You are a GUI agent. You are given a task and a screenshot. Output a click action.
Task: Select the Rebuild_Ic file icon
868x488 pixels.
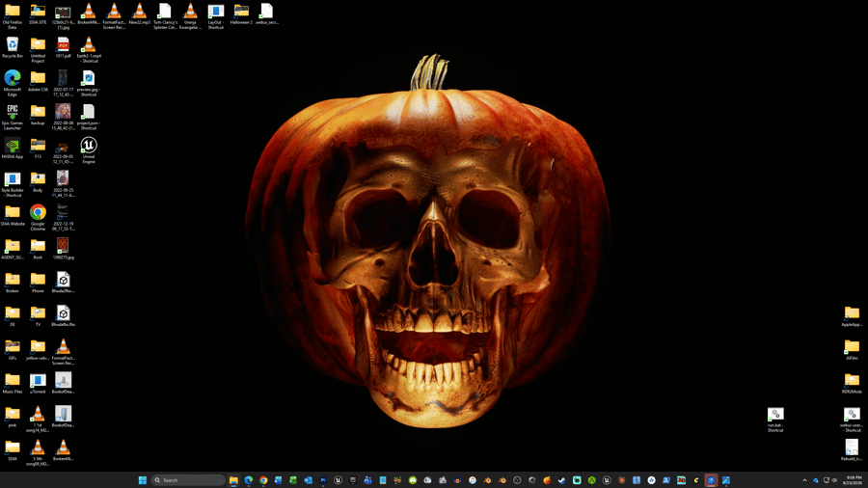tap(852, 449)
